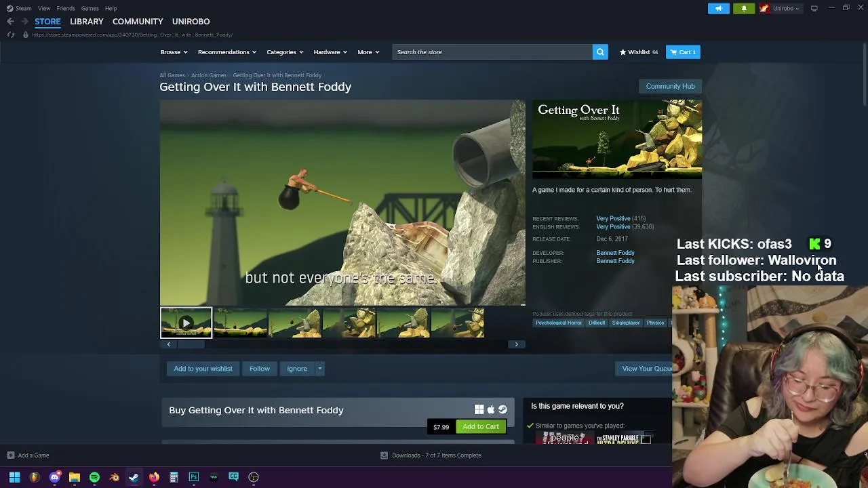The height and width of the screenshot is (488, 868).
Task: Open the Games menu
Action: (90, 8)
